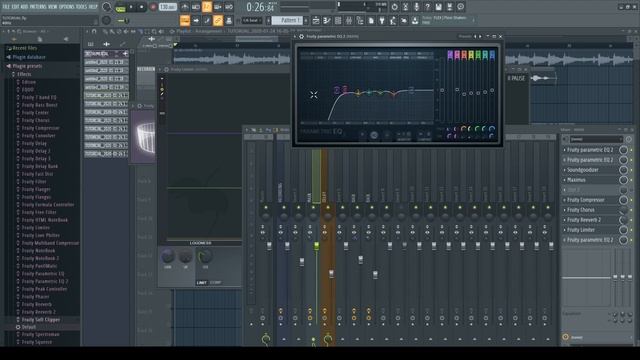Select the paint brush tool in the playlist toolbar
This screenshot has width=640, height=360.
click(112, 31)
